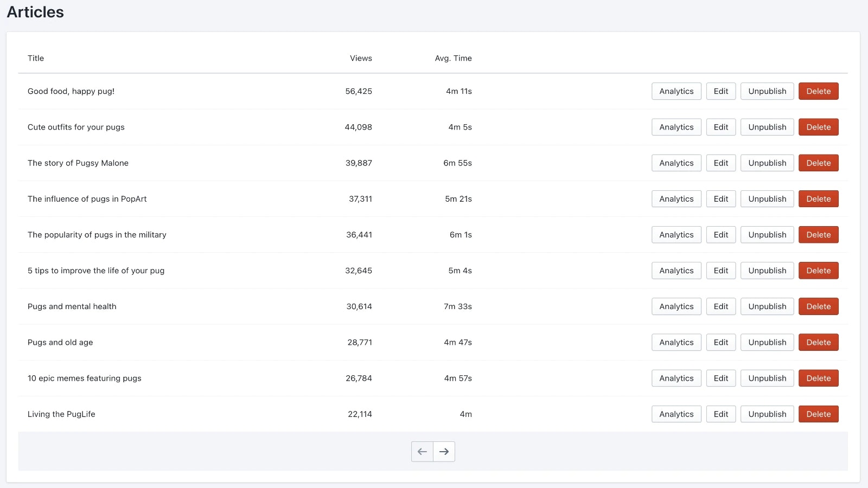The image size is (868, 488).
Task: Edit Pugs and mental health
Action: [x=721, y=306]
